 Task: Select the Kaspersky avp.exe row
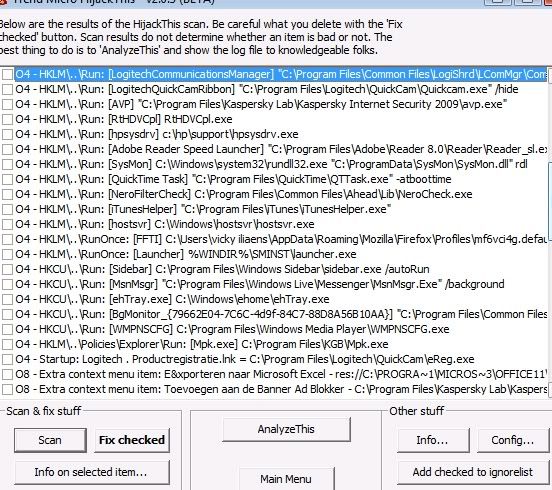pyautogui.click(x=261, y=104)
